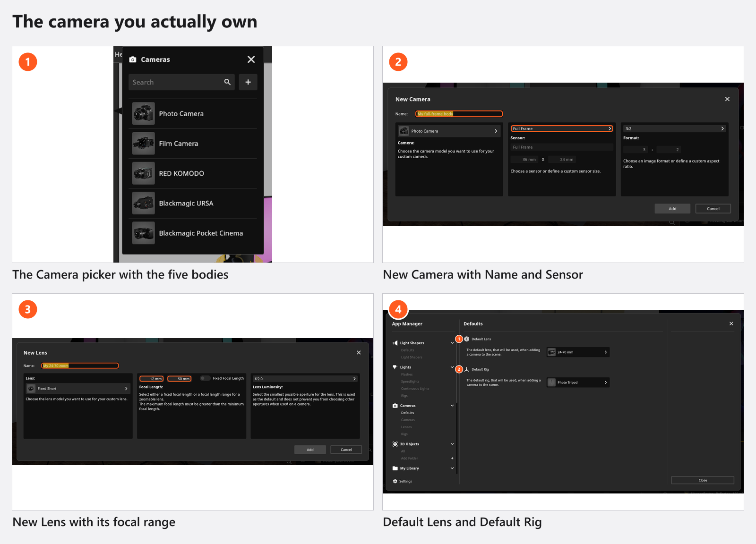Choose the Film Camera thumbnail
The width and height of the screenshot is (756, 544).
coord(143,144)
